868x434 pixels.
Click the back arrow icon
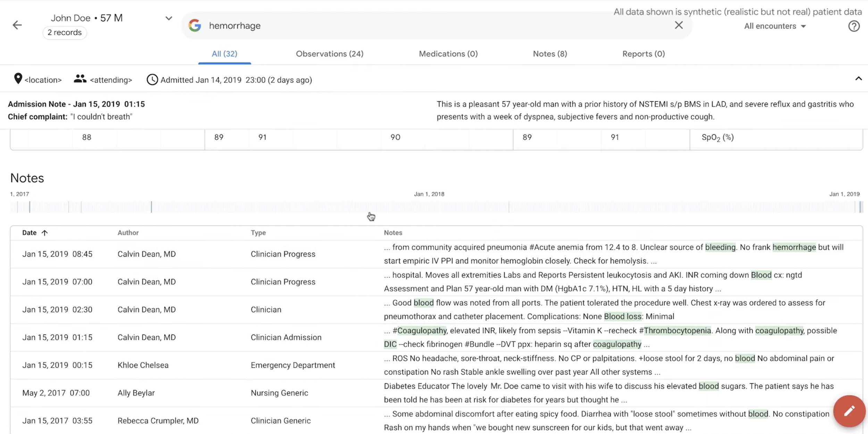(x=17, y=25)
